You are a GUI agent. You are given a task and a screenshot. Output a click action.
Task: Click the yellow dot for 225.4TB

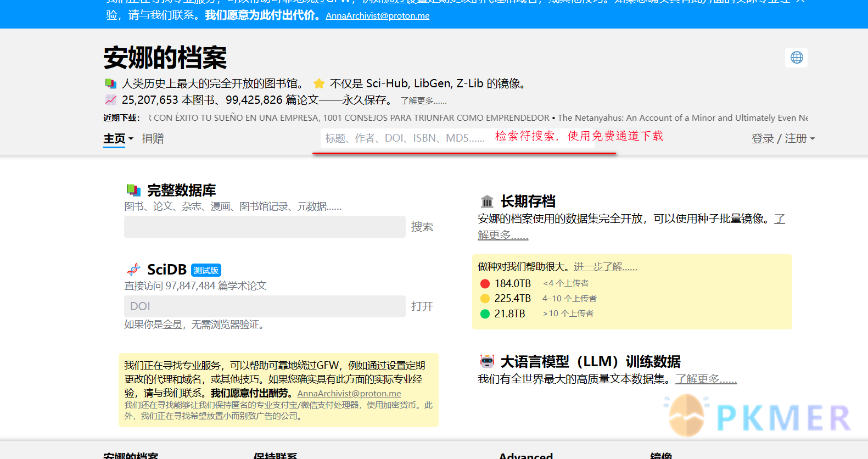pos(485,298)
